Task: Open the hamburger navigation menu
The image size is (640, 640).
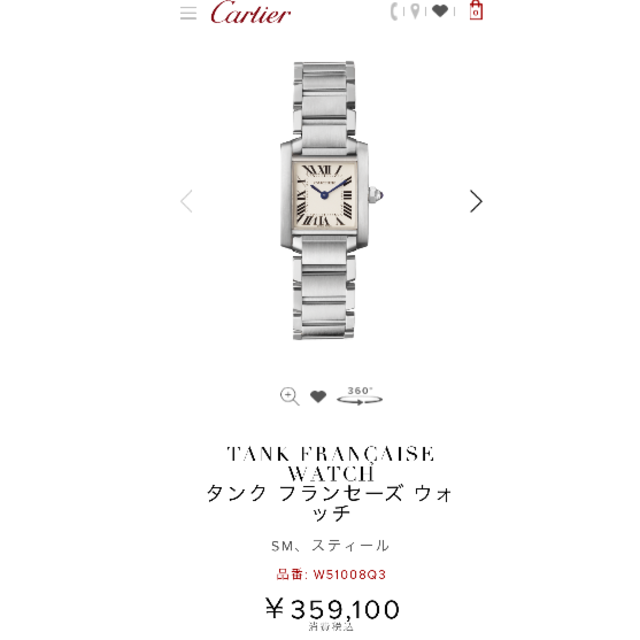Action: pyautogui.click(x=188, y=13)
